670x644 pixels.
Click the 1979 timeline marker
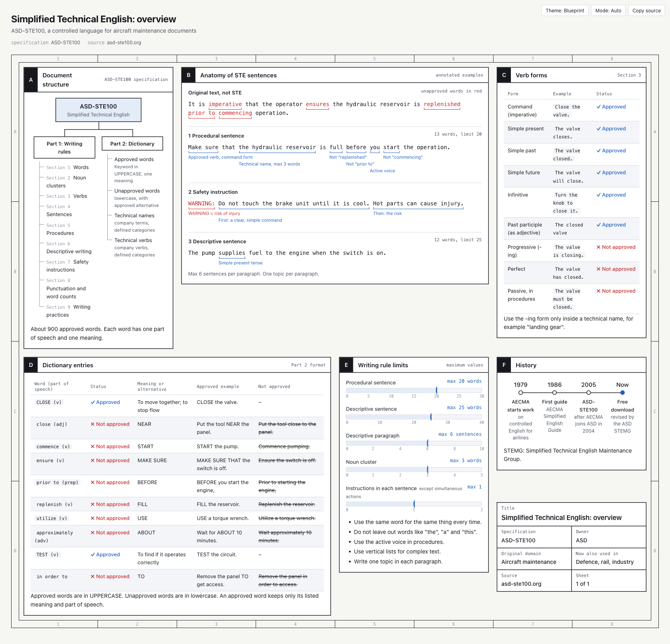(x=520, y=392)
